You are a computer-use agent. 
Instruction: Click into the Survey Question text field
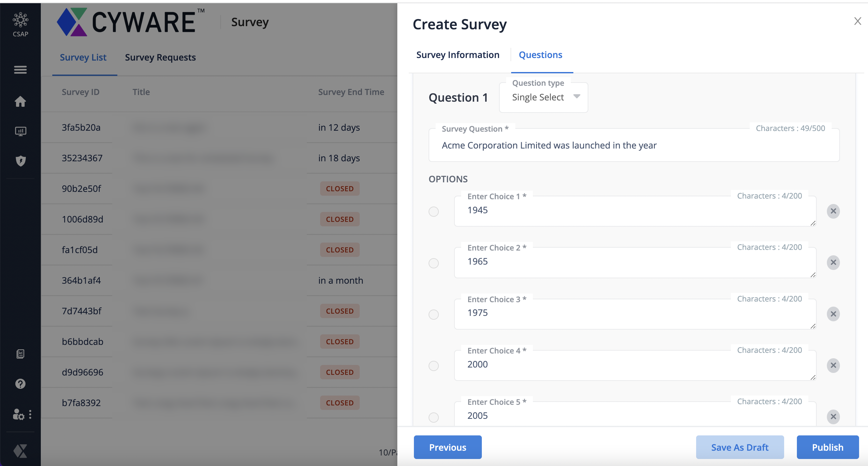(x=634, y=145)
